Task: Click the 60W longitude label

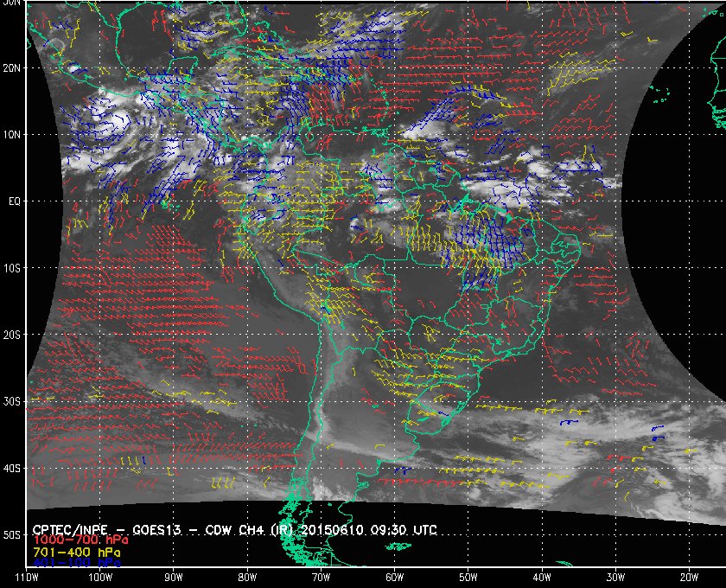Action: (x=394, y=578)
